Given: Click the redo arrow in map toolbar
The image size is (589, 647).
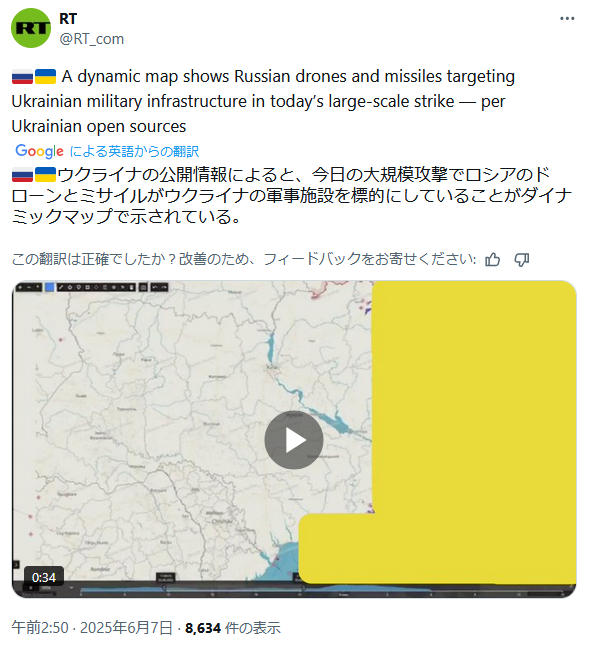Looking at the screenshot, I should (164, 287).
